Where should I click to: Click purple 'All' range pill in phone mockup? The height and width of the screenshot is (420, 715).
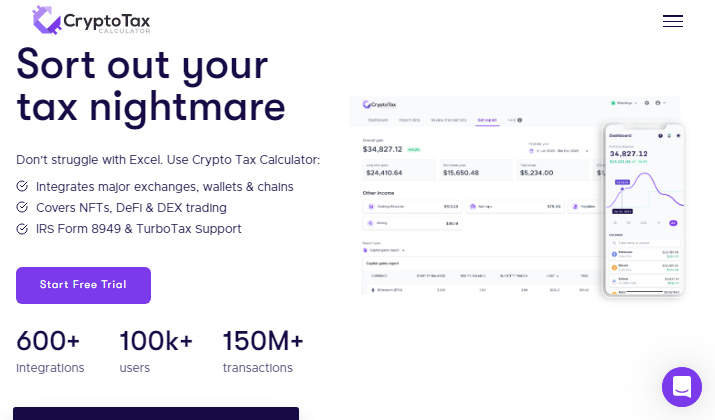coord(673,223)
